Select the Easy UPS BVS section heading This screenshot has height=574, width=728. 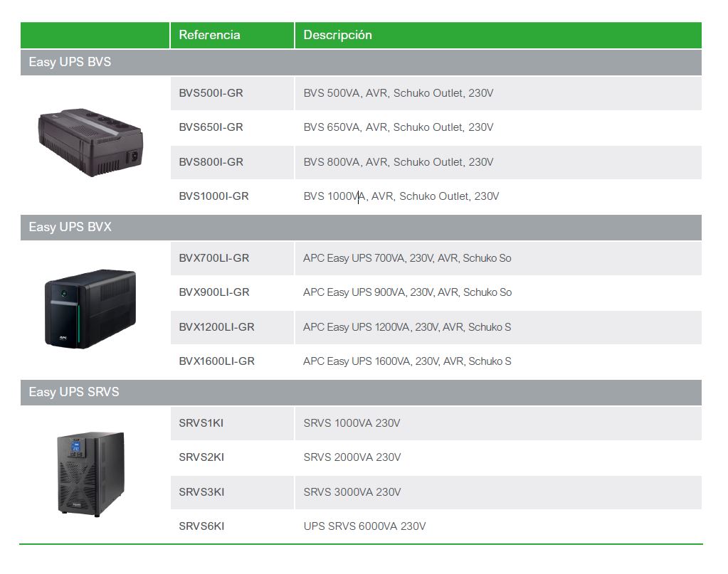coord(70,62)
